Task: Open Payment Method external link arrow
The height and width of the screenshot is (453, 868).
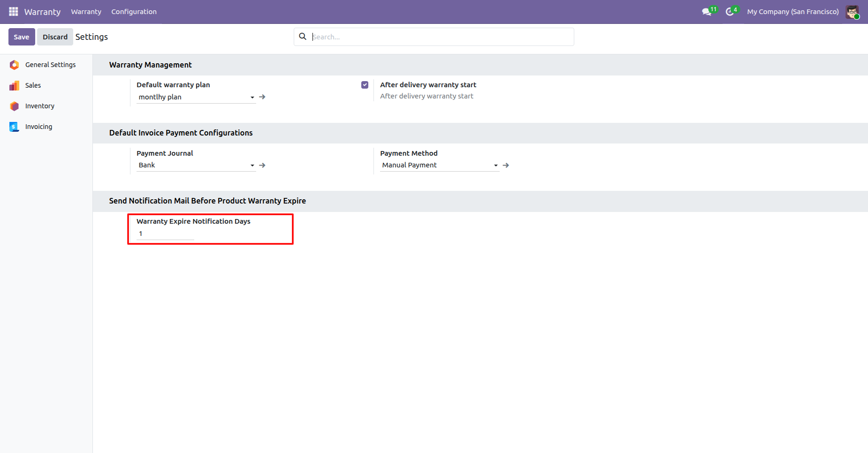Action: [506, 165]
